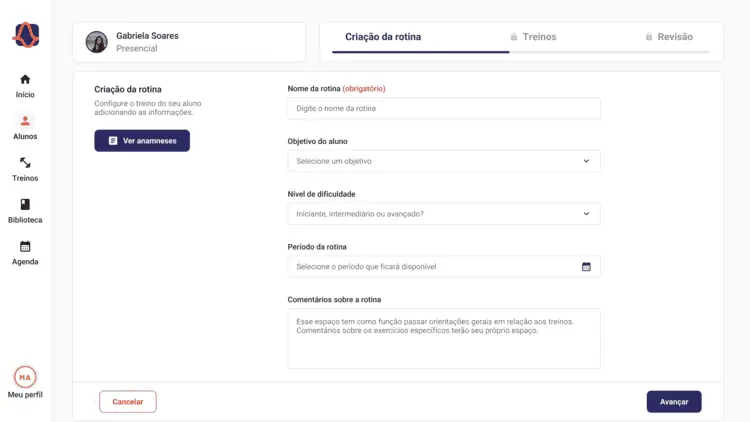The image size is (750, 422).
Task: Click the Comentários sobre a rotina label
Action: tap(334, 300)
